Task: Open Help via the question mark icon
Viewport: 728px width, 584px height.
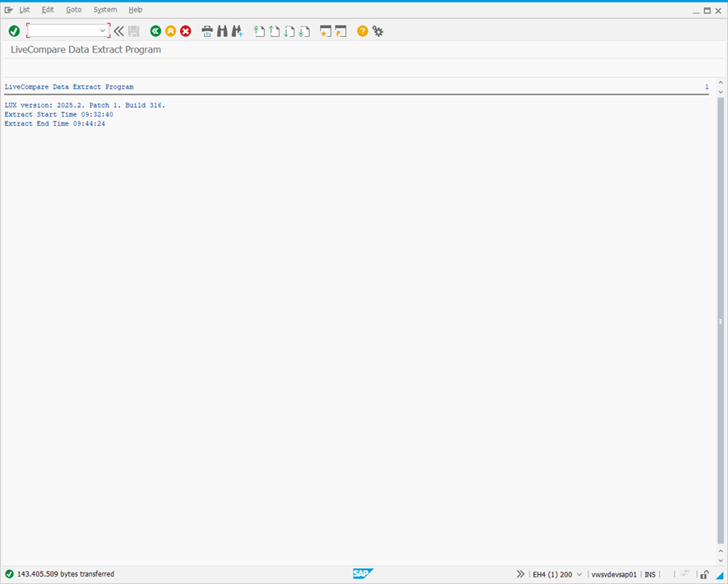Action: [x=362, y=30]
